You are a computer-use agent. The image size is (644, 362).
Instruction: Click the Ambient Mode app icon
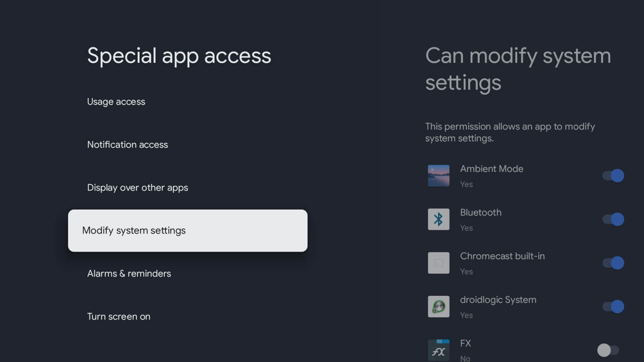coord(438,175)
